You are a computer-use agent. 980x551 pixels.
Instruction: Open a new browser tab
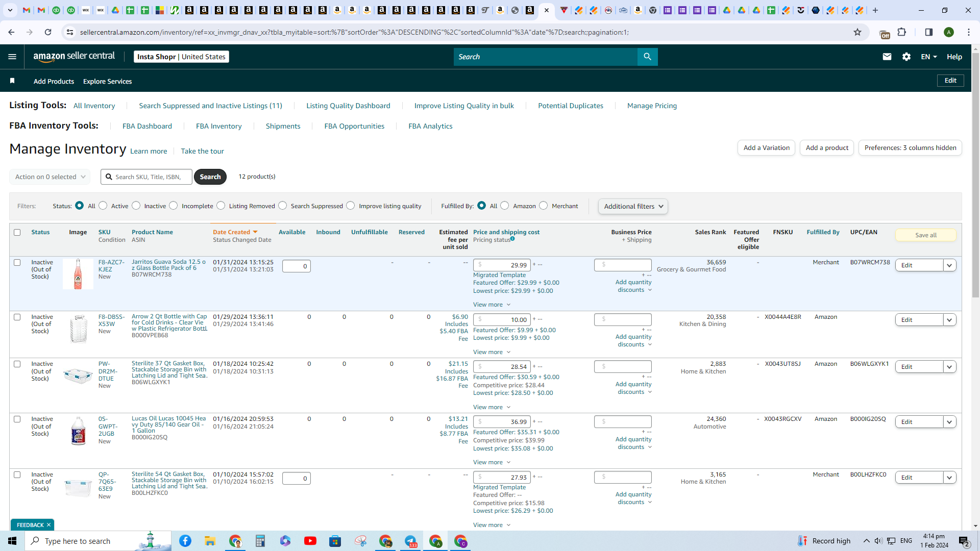(x=875, y=10)
